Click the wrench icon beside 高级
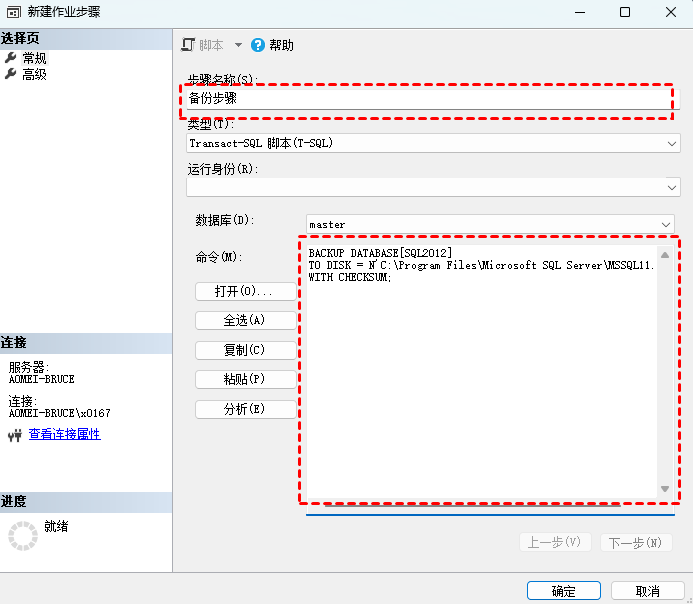 tap(11, 74)
